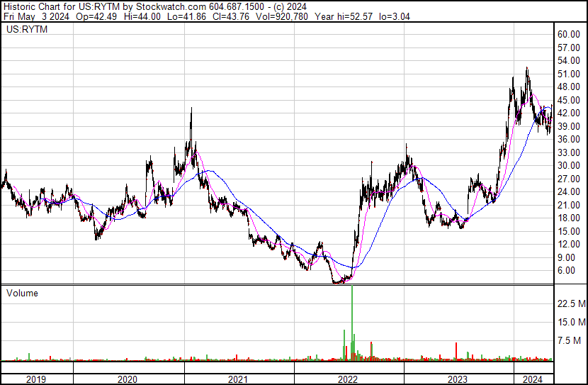Click the 18.00 price axis label
Viewport: 588px width, 385px height.
coord(568,218)
